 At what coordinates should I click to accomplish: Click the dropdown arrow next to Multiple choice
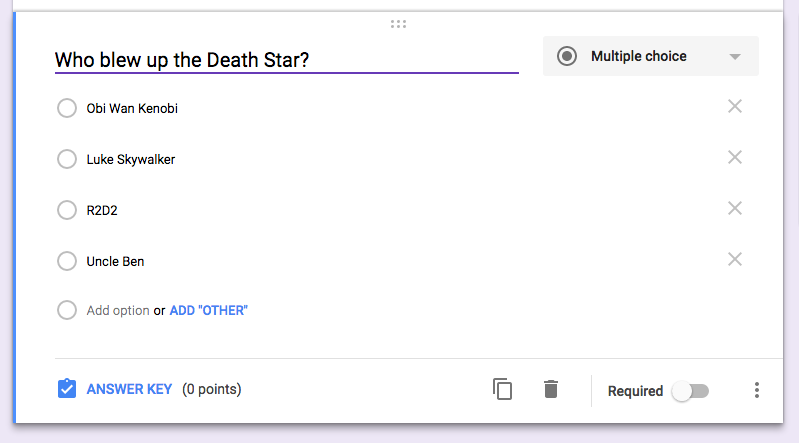(x=735, y=57)
